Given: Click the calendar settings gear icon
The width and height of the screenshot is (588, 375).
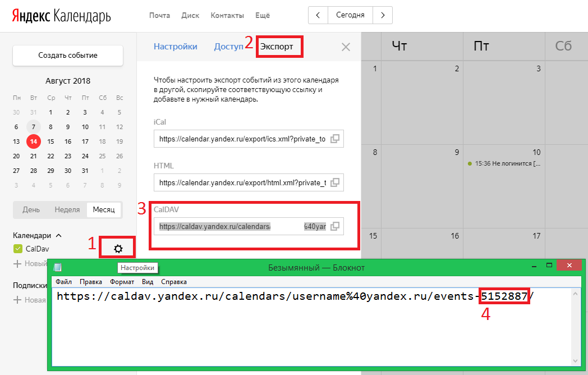Looking at the screenshot, I should point(118,248).
